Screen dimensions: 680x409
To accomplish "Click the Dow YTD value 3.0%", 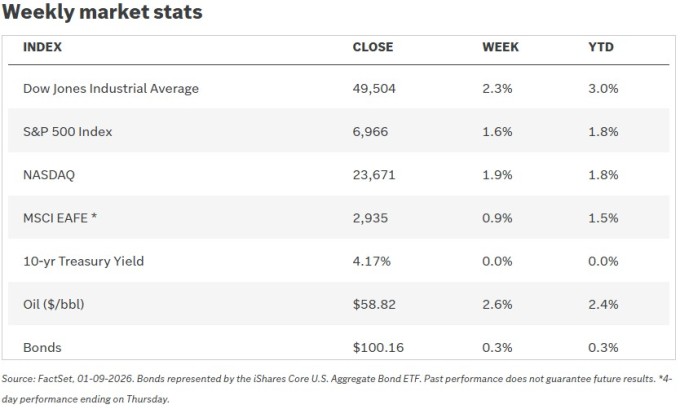I will 603,88.
